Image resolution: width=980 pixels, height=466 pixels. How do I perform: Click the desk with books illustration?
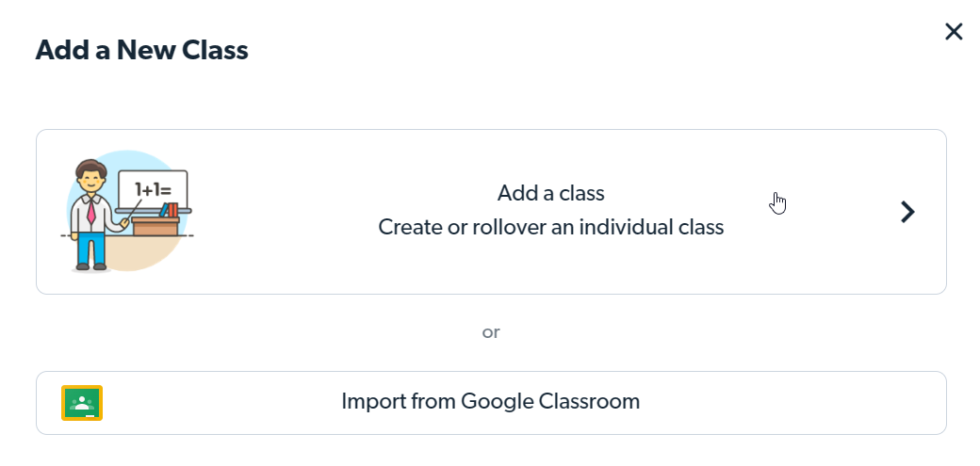(156, 223)
